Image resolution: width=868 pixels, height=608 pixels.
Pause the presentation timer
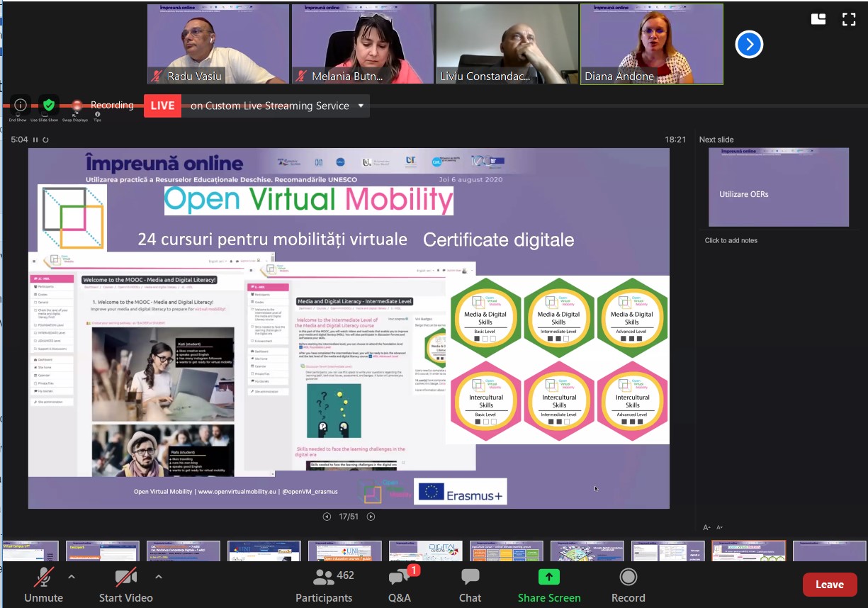point(35,140)
